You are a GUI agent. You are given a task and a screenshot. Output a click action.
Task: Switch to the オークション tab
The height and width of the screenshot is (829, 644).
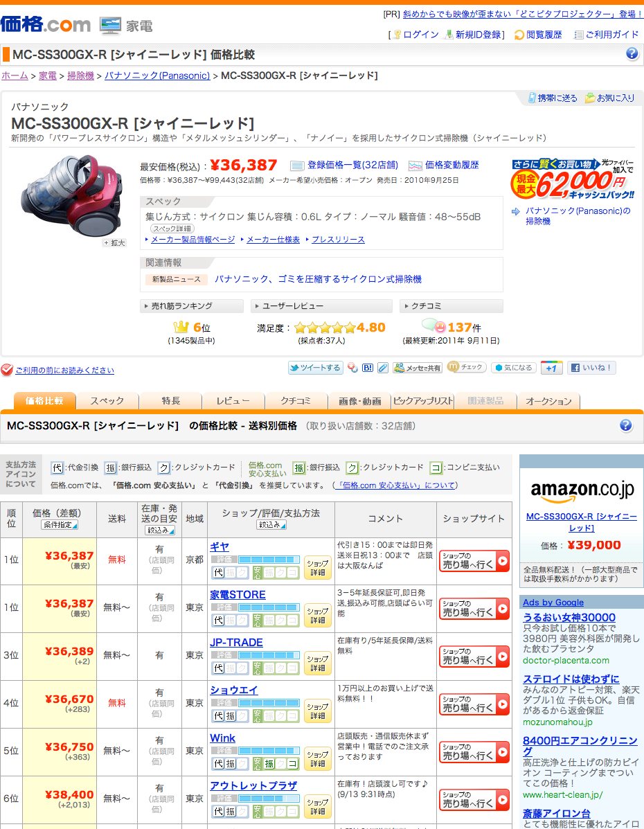548,401
